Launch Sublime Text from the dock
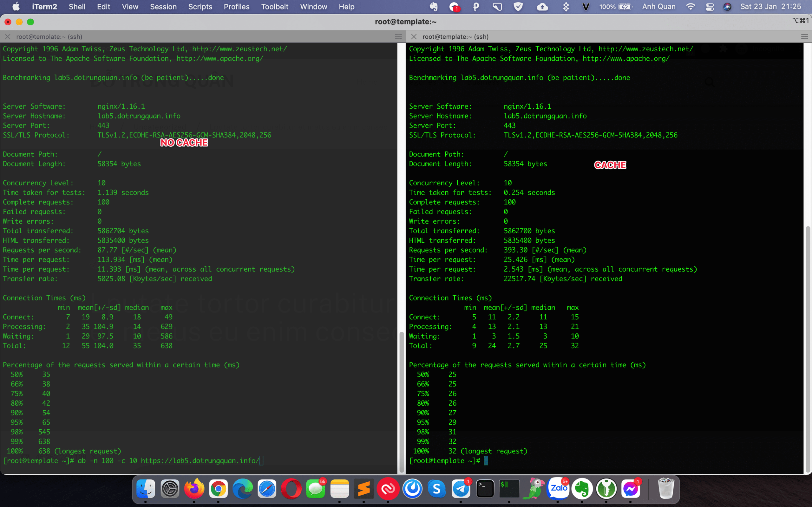This screenshot has height=507, width=812. (364, 489)
